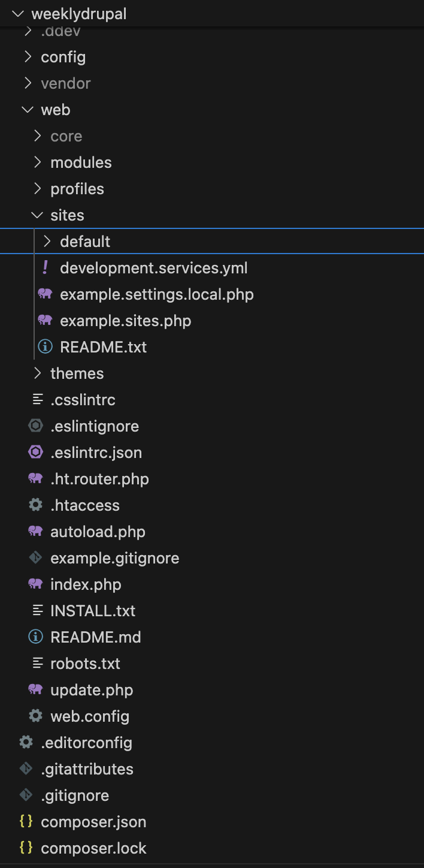The height and width of the screenshot is (868, 424).
Task: Collapse the web folder chevron
Action: [28, 110]
